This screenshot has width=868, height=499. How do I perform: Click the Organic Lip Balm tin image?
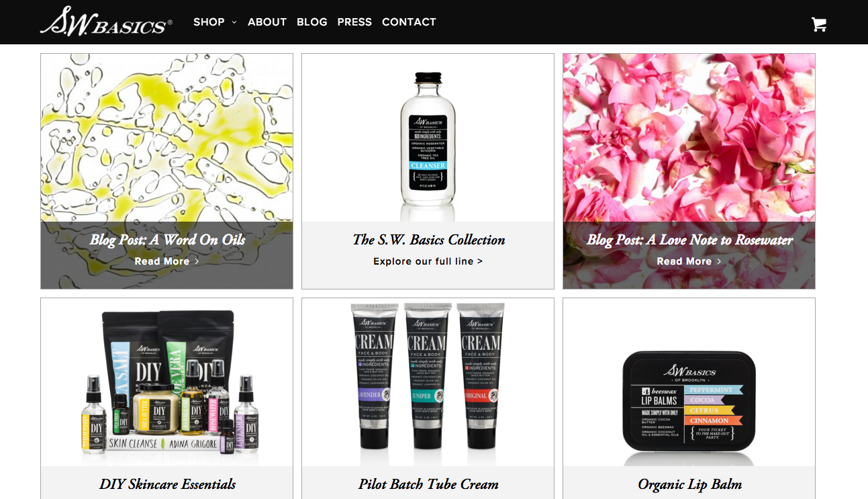point(689,402)
